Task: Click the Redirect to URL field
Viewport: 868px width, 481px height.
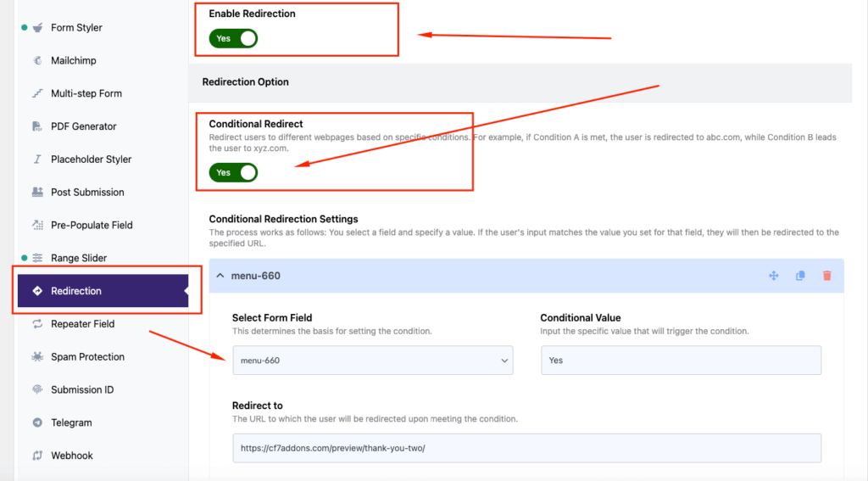Action: click(526, 448)
